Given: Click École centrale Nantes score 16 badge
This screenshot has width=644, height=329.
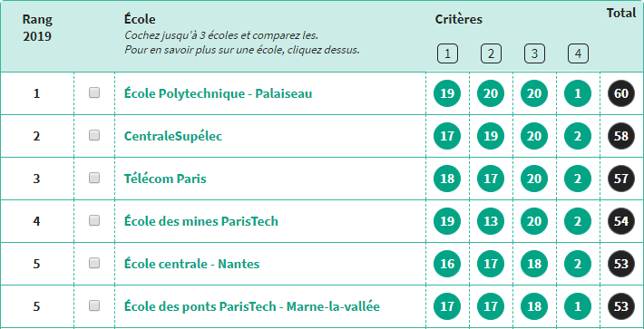Looking at the screenshot, I should pos(447,264).
